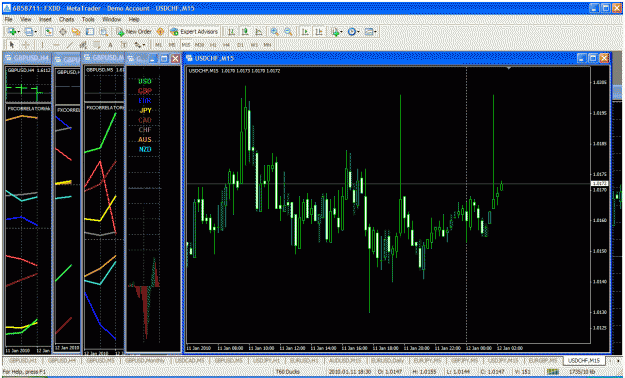Toggle the H4 timeframe button
Screen dimensions: 625x378
[226, 45]
